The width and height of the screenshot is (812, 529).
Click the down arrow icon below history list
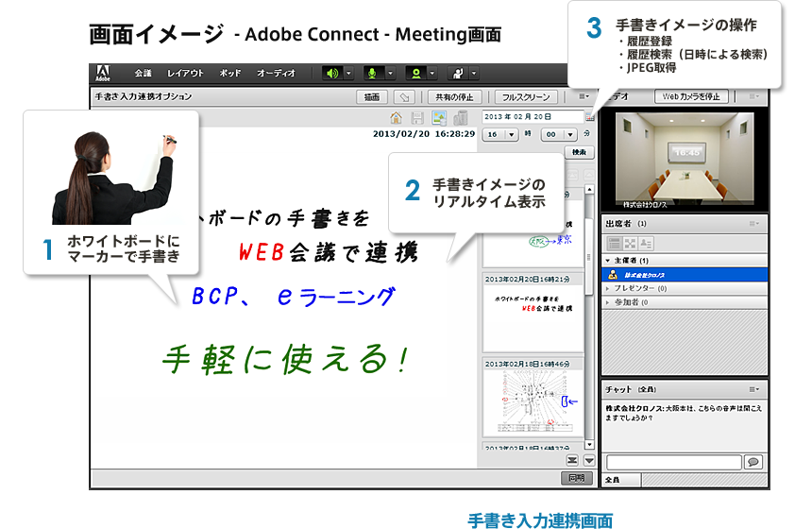[589, 460]
